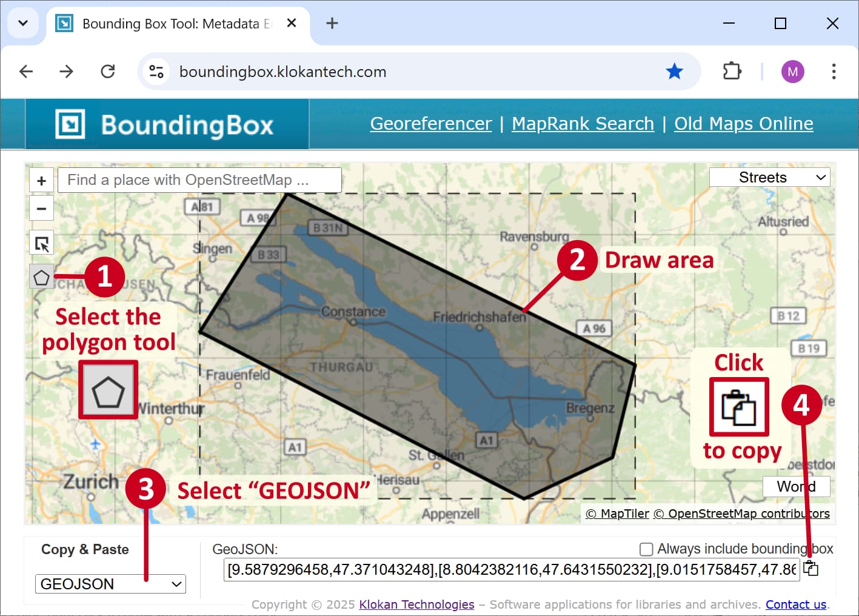Click the Appenzell label on the map
Image resolution: width=859 pixels, height=616 pixels.
pyautogui.click(x=450, y=514)
